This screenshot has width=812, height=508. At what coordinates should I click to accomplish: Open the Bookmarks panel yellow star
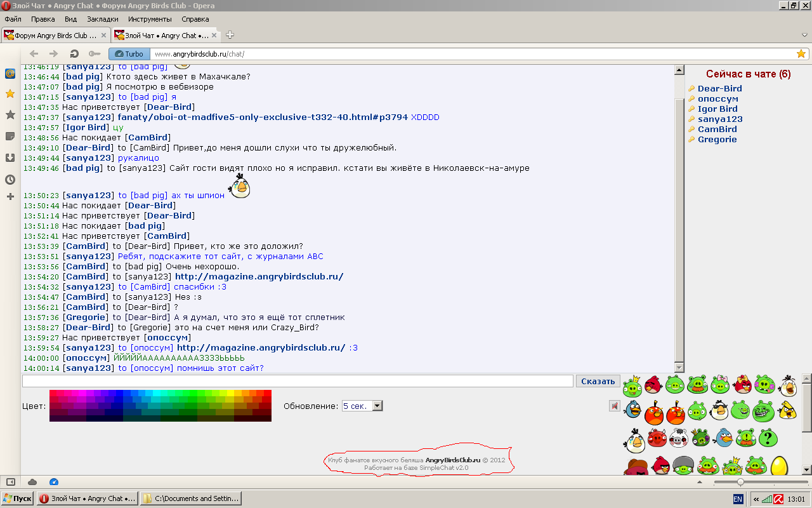coord(10,94)
